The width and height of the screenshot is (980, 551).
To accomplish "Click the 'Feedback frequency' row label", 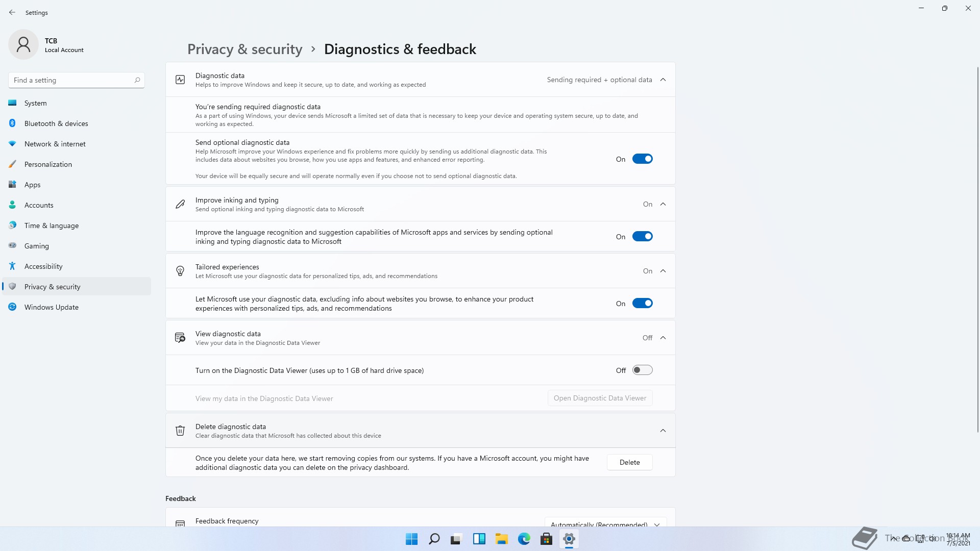I will 227,521.
